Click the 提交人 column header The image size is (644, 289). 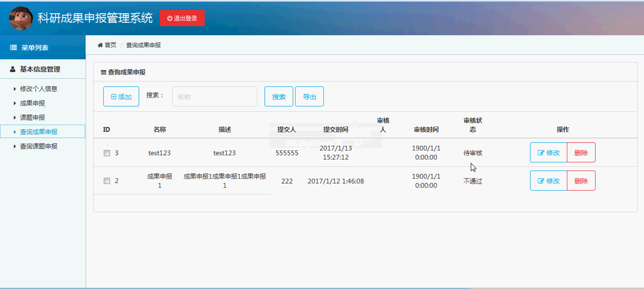287,130
